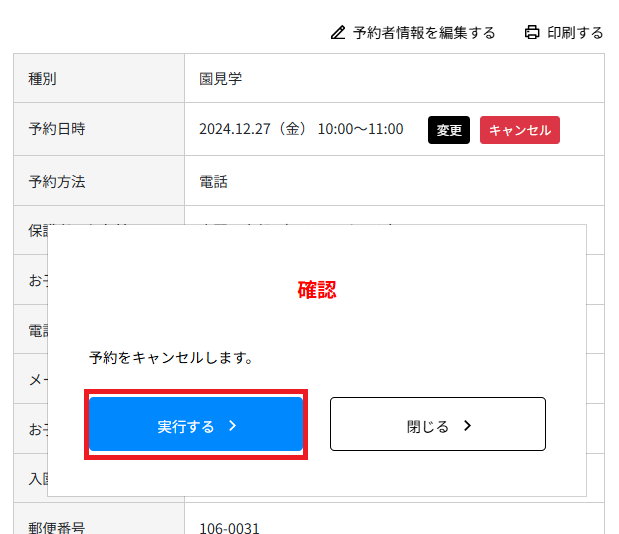Click the pencil edit icon
The width and height of the screenshot is (619, 534).
point(338,33)
